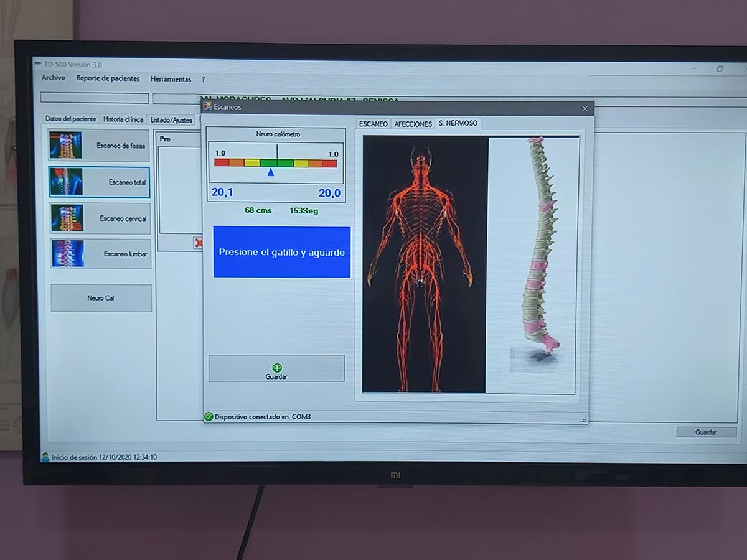747x560 pixels.
Task: Open the Archivo menu
Action: 54,78
